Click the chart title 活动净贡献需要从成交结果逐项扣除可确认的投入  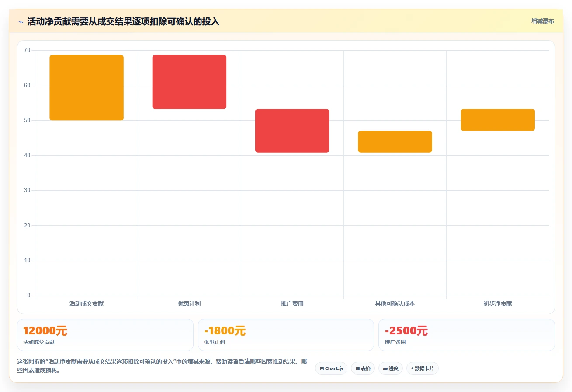point(123,22)
